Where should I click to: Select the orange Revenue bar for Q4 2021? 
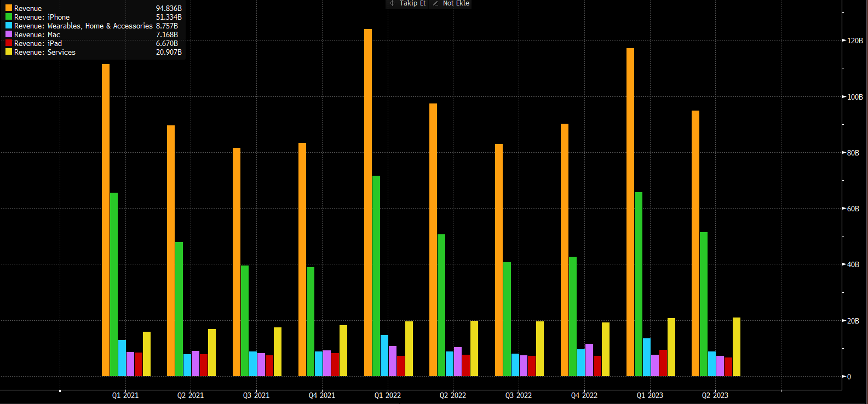pyautogui.click(x=302, y=259)
